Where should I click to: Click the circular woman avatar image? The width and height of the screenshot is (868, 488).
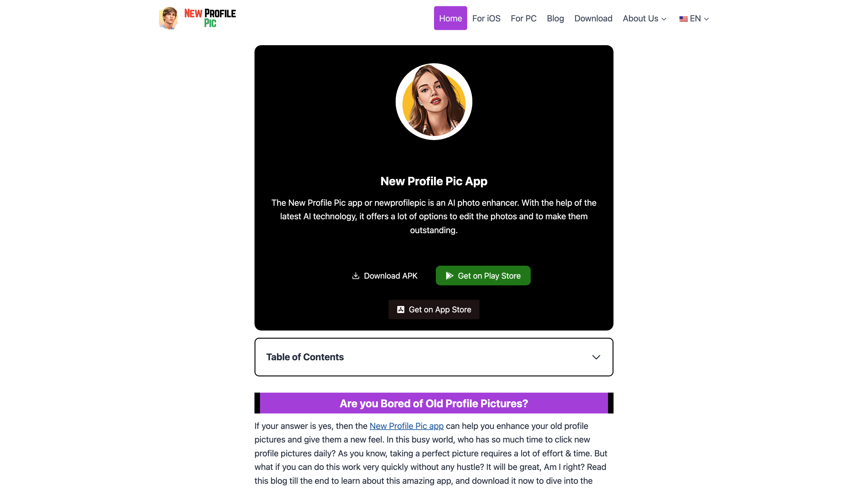434,102
